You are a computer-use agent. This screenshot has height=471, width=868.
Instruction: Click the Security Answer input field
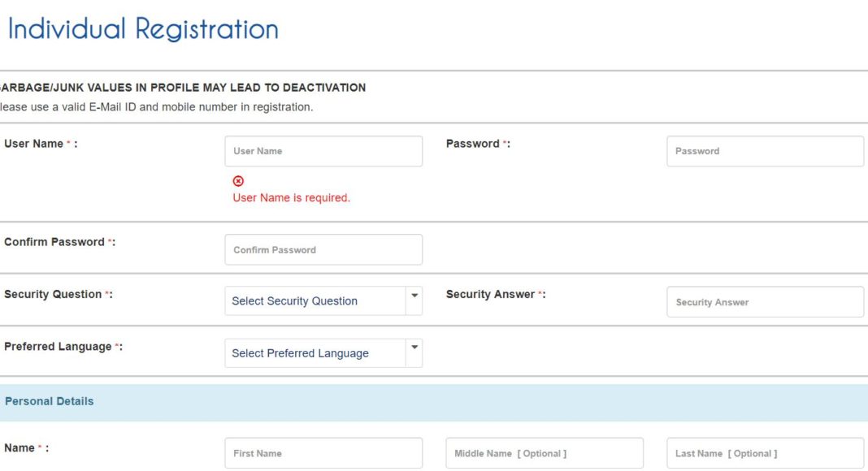point(765,302)
